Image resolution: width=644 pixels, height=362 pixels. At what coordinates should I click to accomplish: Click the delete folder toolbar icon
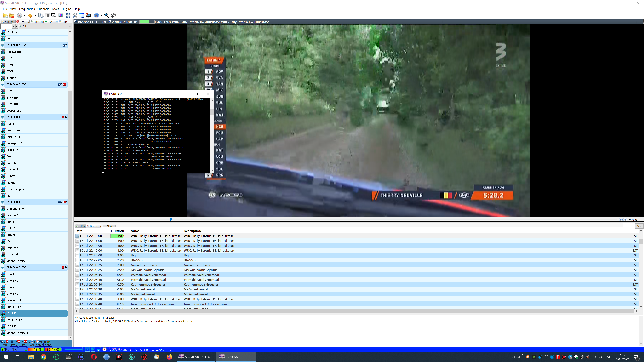click(12, 15)
